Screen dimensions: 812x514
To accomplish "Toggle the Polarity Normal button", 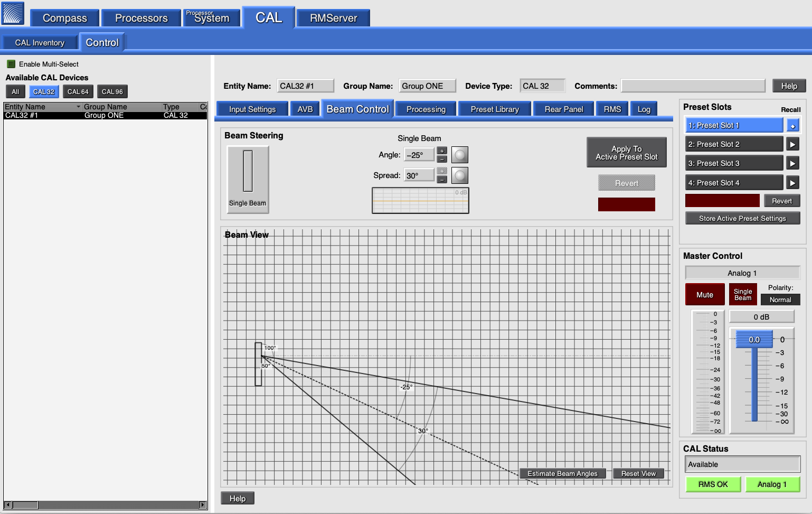I will [x=780, y=300].
